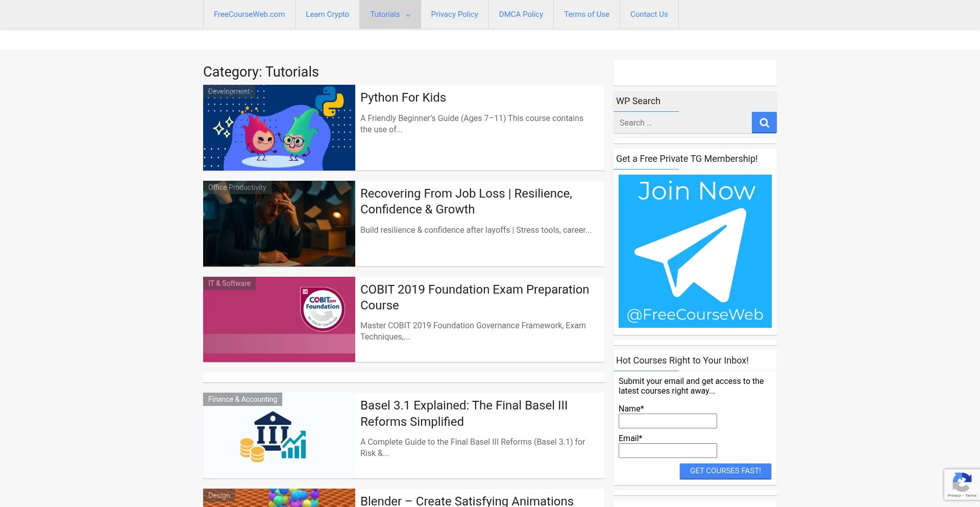
Task: Click the reCAPTCHA privacy badge
Action: [x=962, y=484]
